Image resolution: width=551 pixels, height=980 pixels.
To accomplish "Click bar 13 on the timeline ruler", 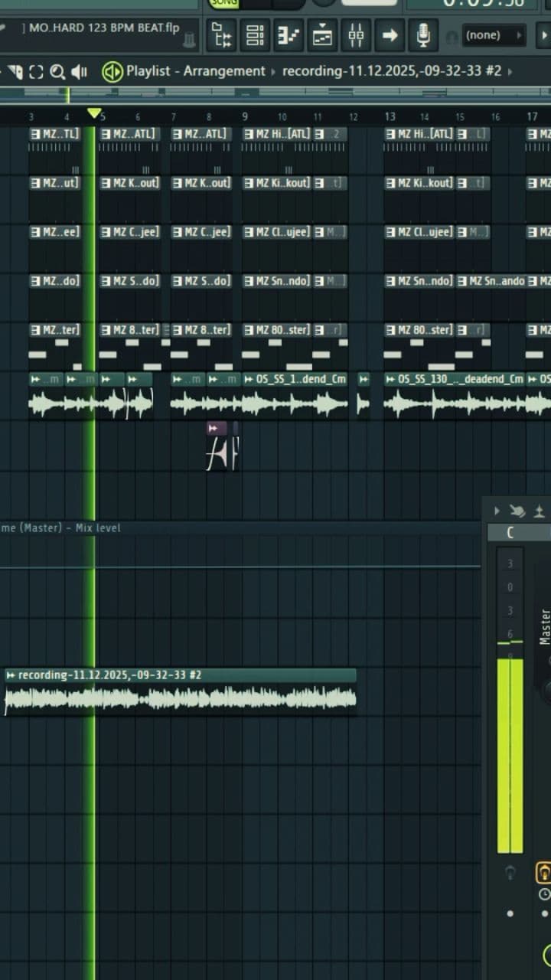I will pos(390,116).
